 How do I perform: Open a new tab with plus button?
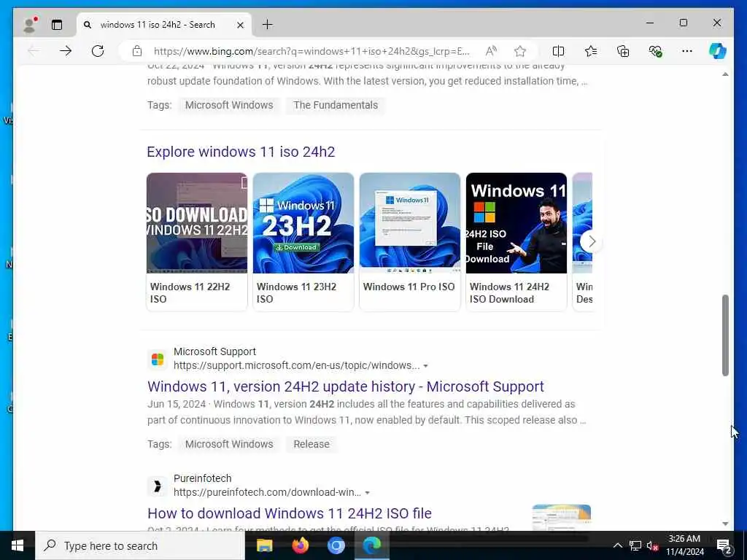point(267,25)
